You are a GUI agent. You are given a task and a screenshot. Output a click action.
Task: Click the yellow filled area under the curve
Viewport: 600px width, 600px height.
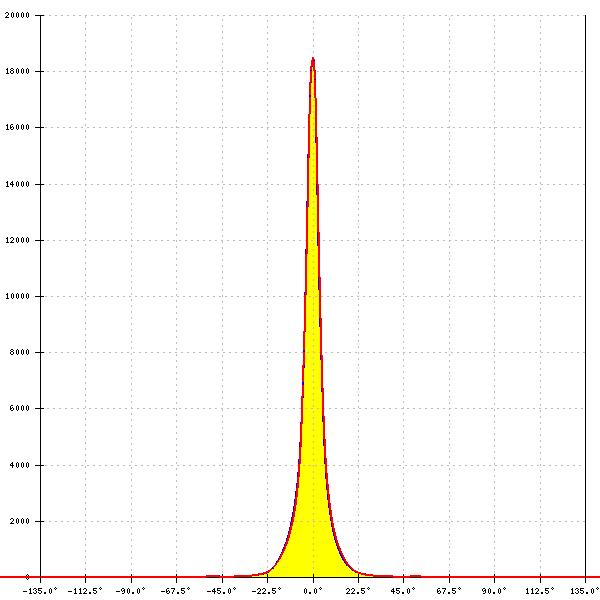point(313,421)
